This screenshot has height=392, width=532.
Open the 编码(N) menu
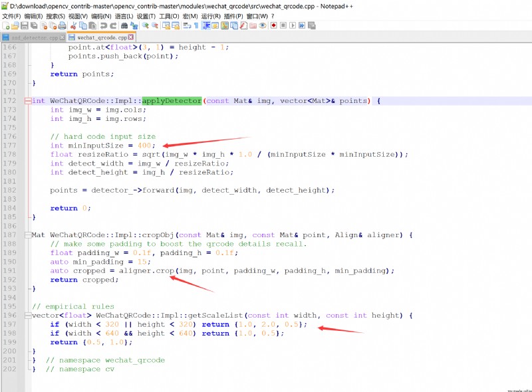click(x=101, y=16)
